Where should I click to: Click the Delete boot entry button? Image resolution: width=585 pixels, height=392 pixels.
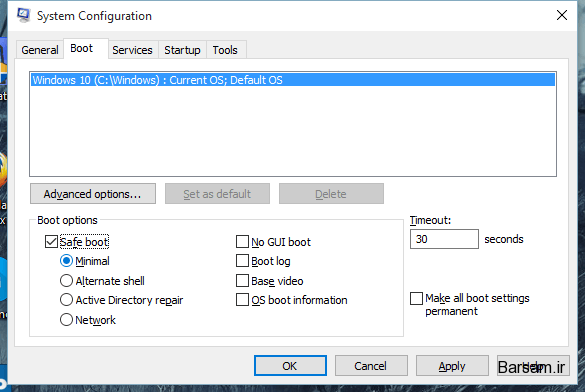(x=331, y=194)
